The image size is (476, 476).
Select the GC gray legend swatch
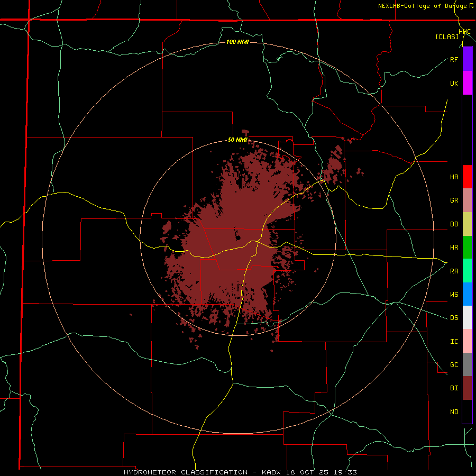(467, 364)
